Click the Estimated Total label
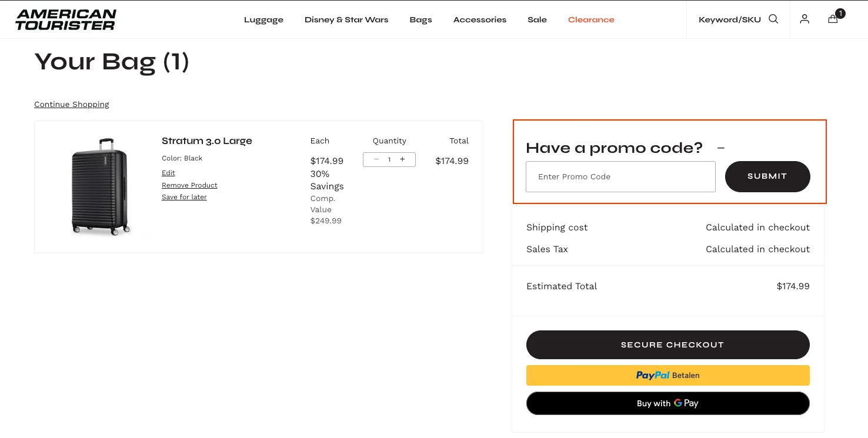This screenshot has height=438, width=868. (562, 286)
